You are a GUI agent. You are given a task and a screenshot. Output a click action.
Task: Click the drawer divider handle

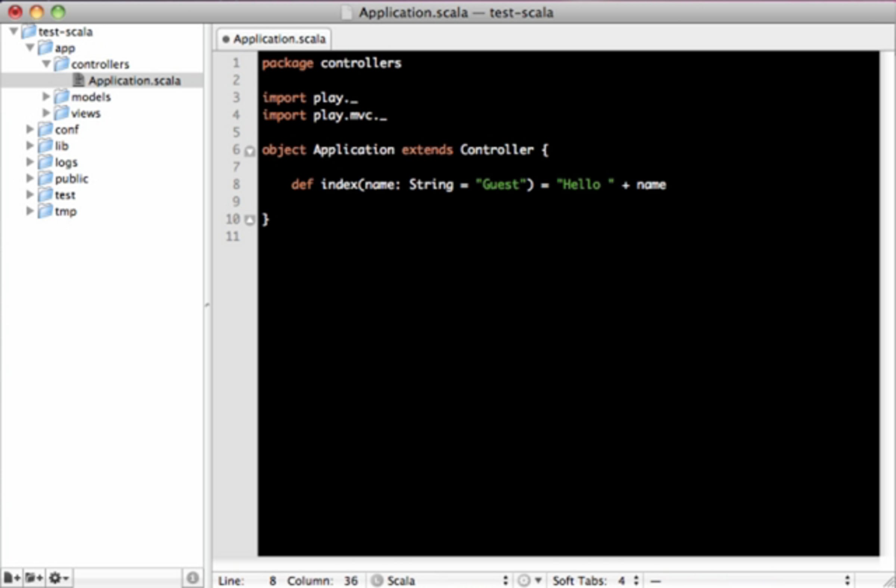coord(207,305)
